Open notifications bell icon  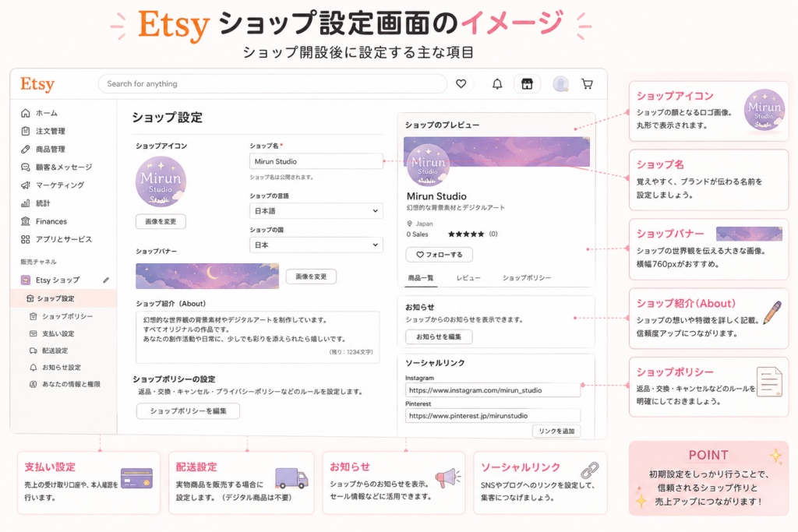click(x=497, y=84)
